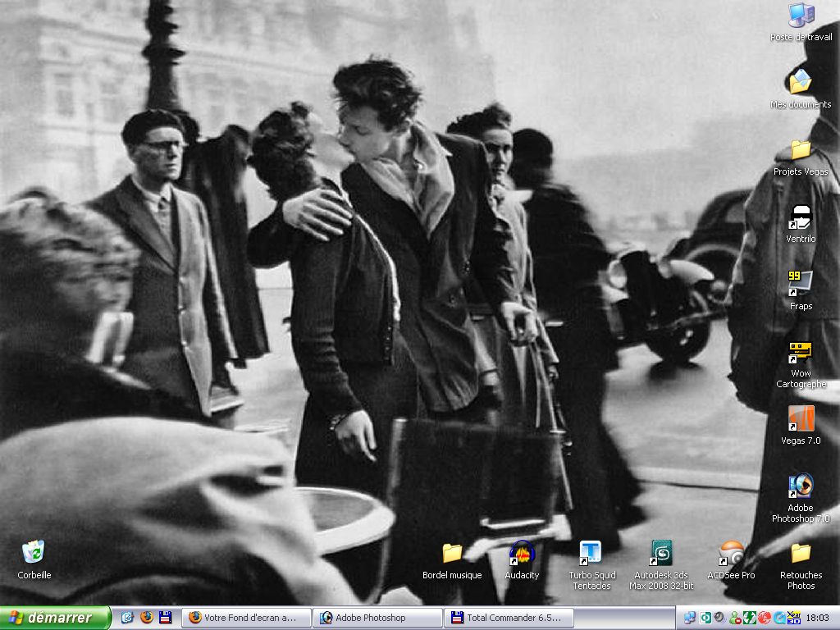Click the green-white square tray icon

pos(705,619)
